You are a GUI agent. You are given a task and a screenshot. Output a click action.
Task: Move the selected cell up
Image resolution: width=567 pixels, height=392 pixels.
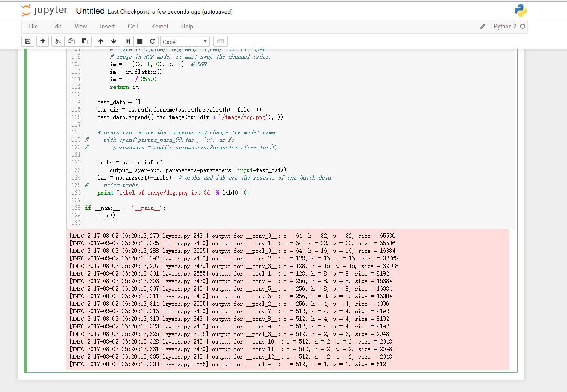(100, 41)
